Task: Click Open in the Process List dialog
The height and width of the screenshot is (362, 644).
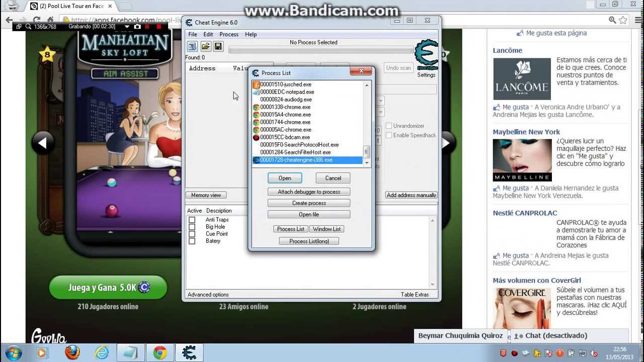Action: 285,178
